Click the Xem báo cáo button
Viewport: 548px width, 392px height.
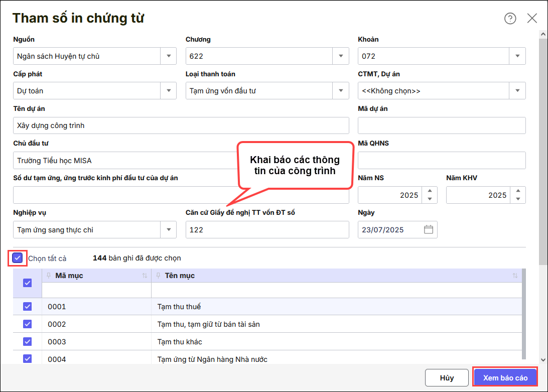tap(505, 377)
